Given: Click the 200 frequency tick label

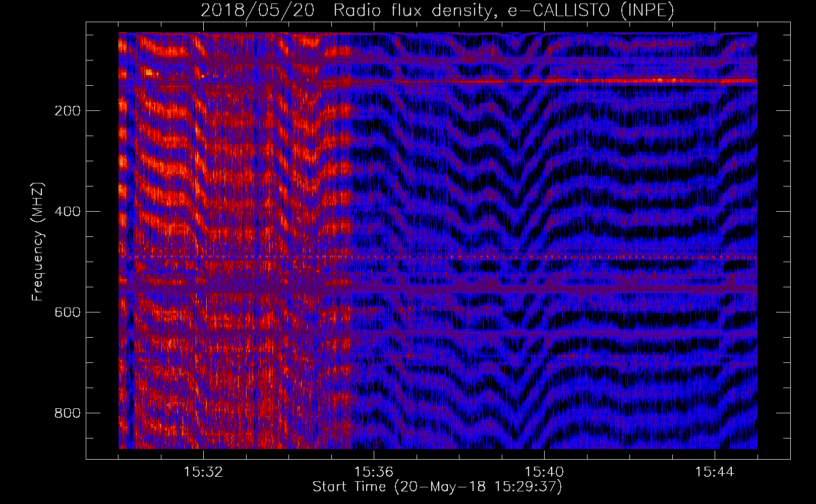Looking at the screenshot, I should (x=68, y=111).
